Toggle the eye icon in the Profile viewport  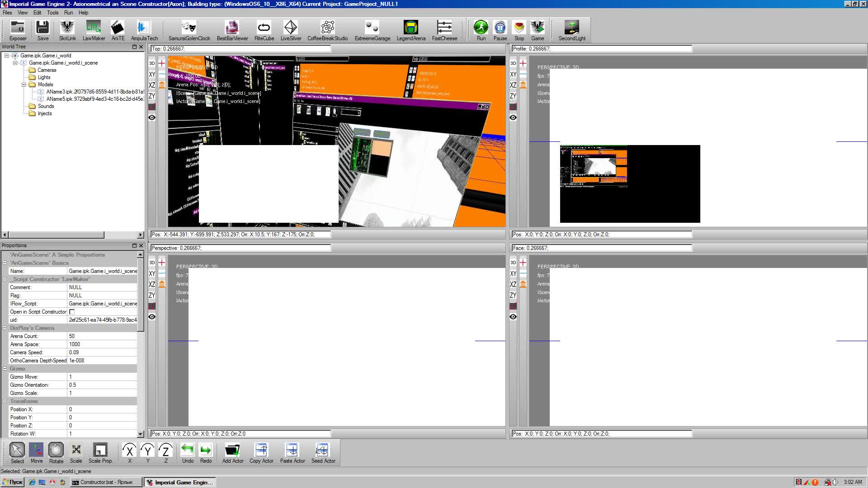tap(513, 117)
